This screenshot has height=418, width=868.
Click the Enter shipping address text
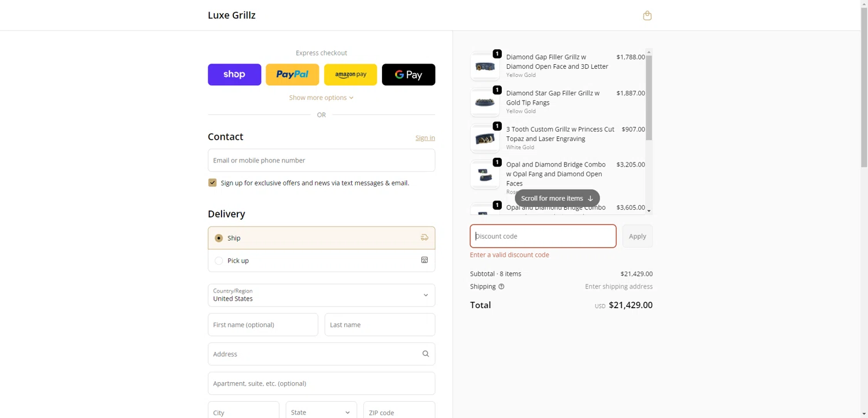click(619, 287)
